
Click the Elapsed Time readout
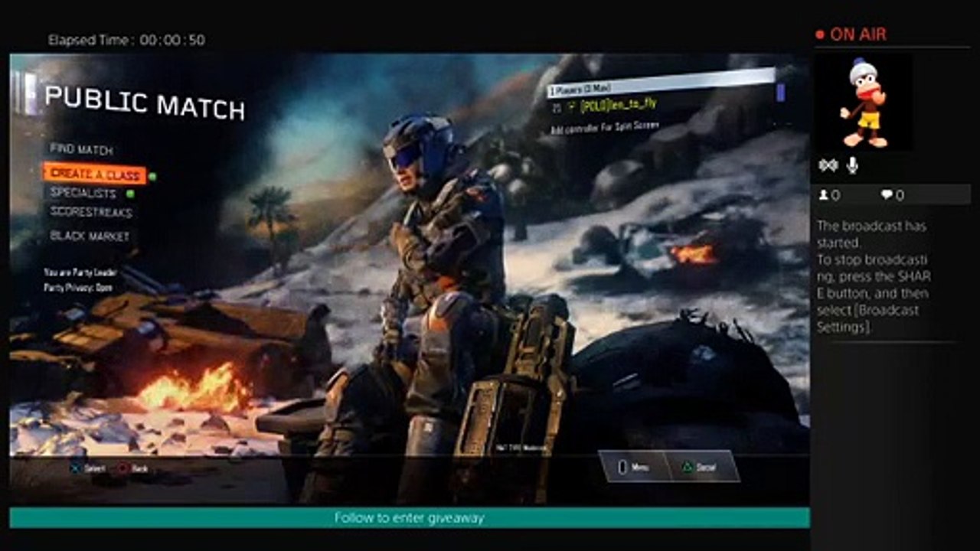click(126, 40)
